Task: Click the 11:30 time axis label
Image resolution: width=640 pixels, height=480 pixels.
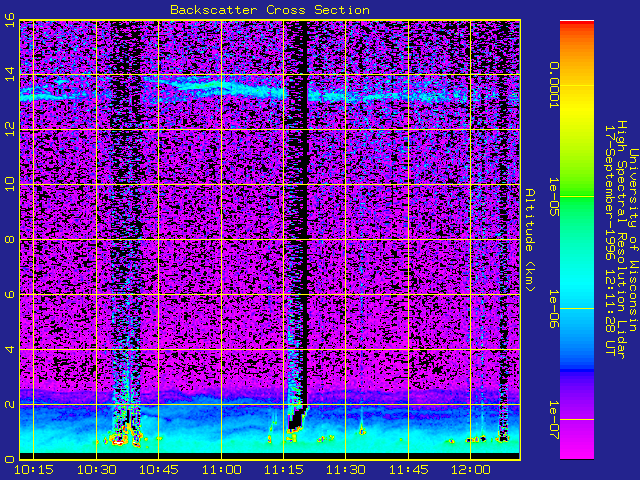Action: (x=346, y=470)
